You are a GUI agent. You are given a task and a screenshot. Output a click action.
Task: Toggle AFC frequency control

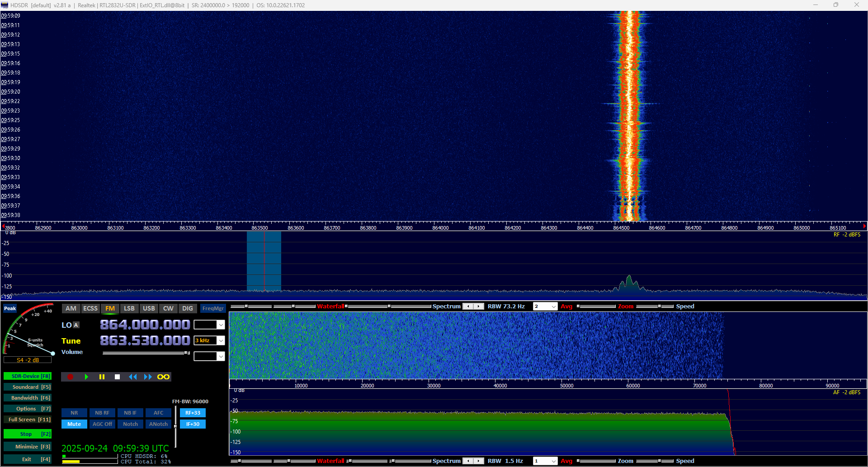[x=158, y=413]
